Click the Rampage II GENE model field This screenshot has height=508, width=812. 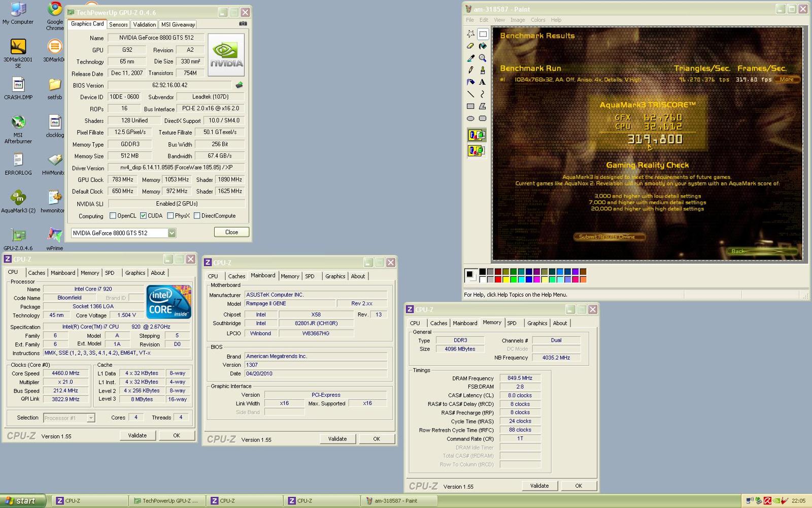[x=290, y=303]
